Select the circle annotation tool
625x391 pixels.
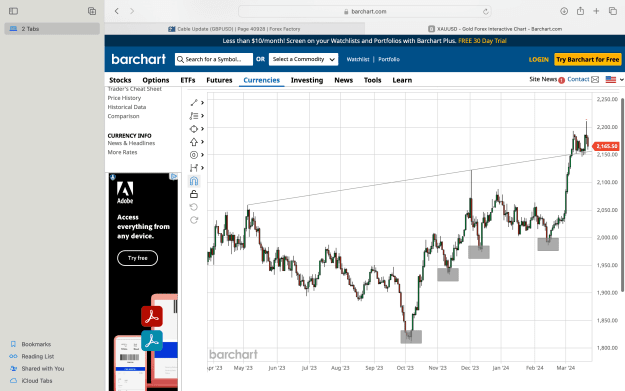(194, 155)
